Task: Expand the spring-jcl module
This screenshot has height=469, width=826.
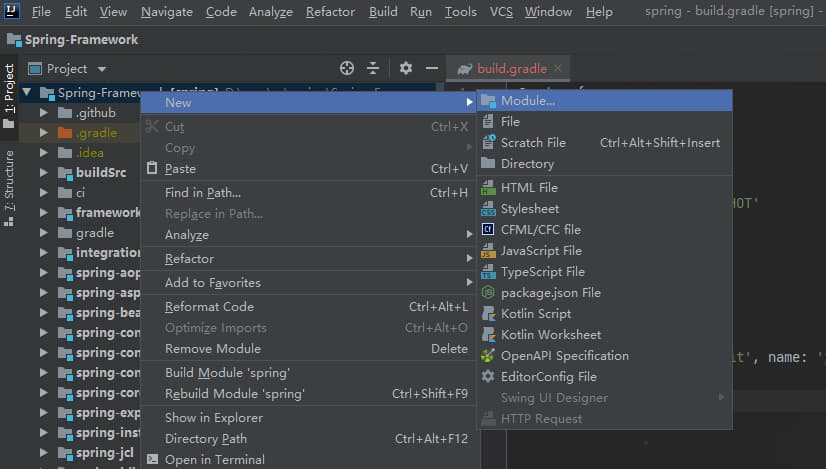Action: click(44, 453)
